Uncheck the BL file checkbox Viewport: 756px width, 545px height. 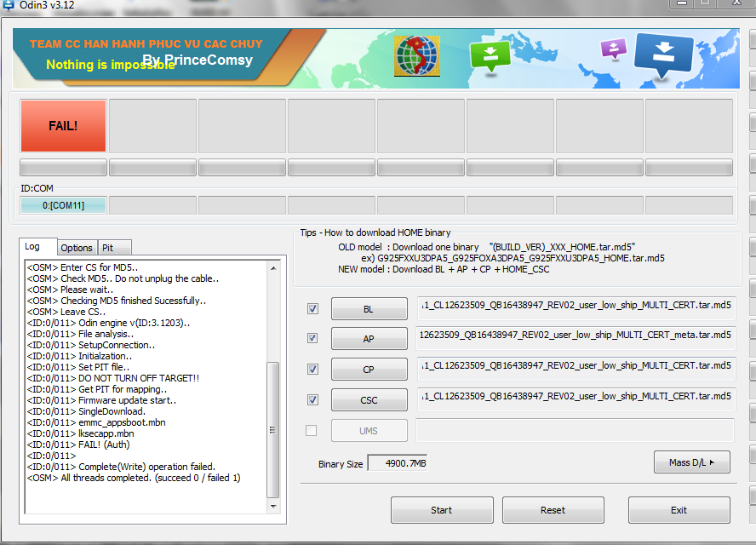[312, 308]
